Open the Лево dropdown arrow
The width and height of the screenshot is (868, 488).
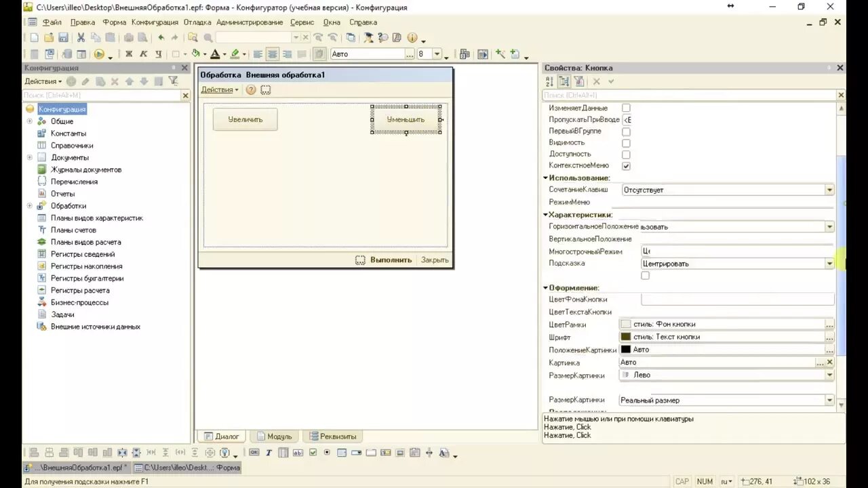(x=829, y=375)
